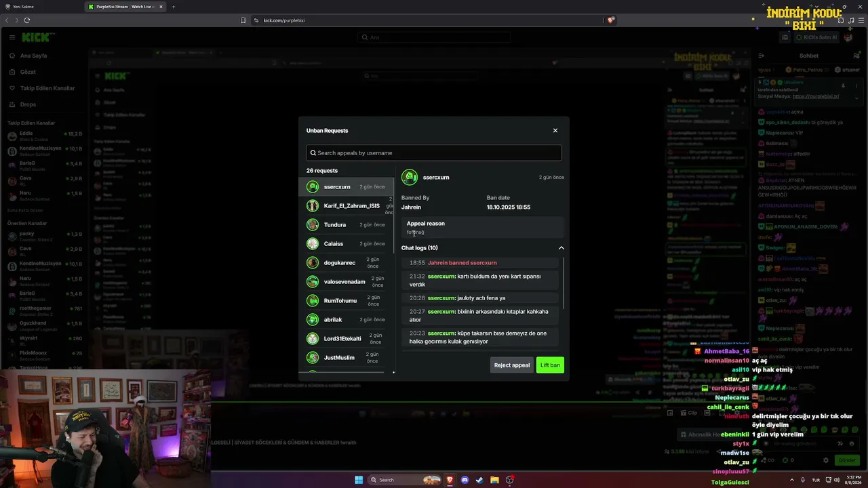Image resolution: width=868 pixels, height=488 pixels.
Task: Open valosevenadam's request
Action: point(346,281)
